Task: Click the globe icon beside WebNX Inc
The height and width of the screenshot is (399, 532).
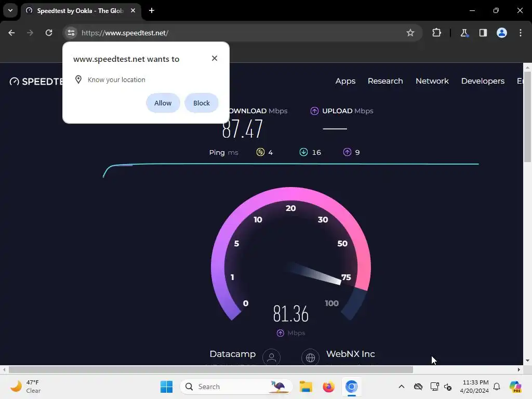Action: click(x=311, y=357)
